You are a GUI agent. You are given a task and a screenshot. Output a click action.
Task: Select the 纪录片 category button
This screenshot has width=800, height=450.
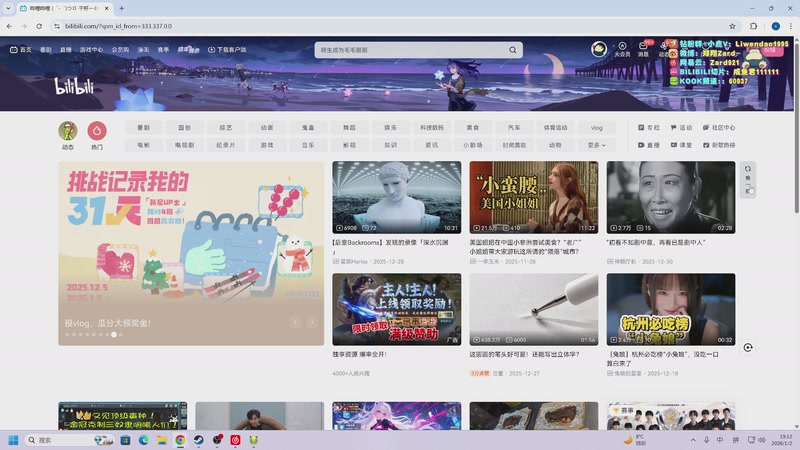coord(226,145)
